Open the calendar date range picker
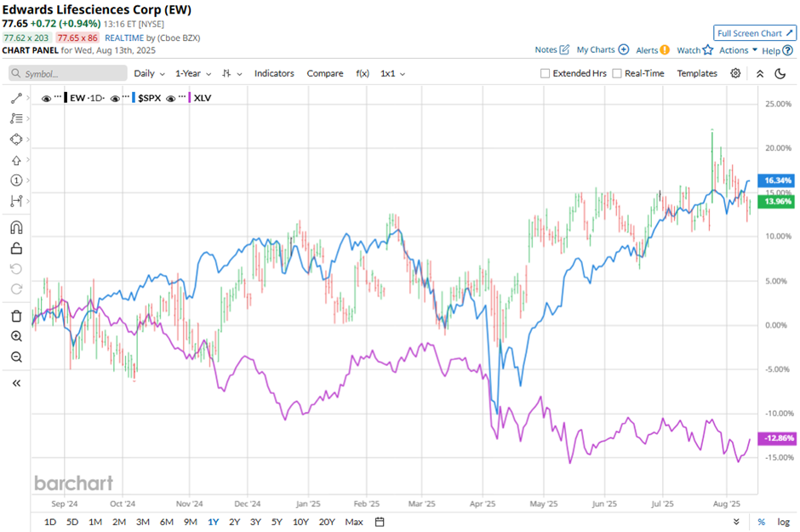 coord(380,522)
